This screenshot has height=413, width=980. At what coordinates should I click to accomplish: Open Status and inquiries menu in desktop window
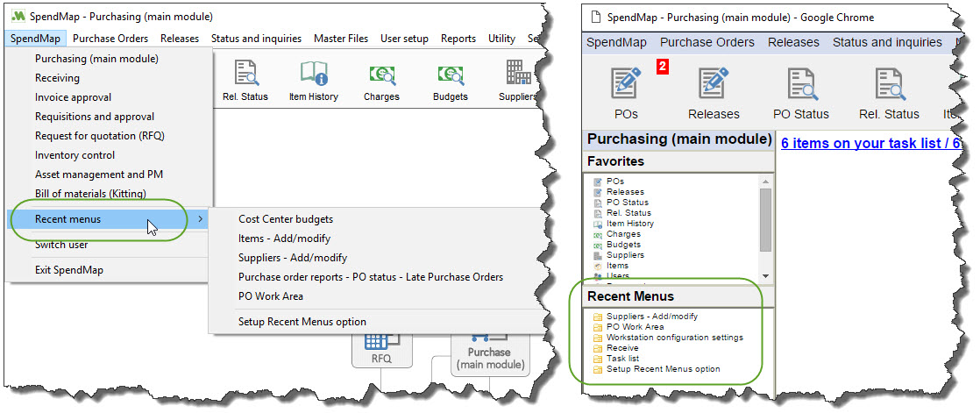click(x=256, y=39)
